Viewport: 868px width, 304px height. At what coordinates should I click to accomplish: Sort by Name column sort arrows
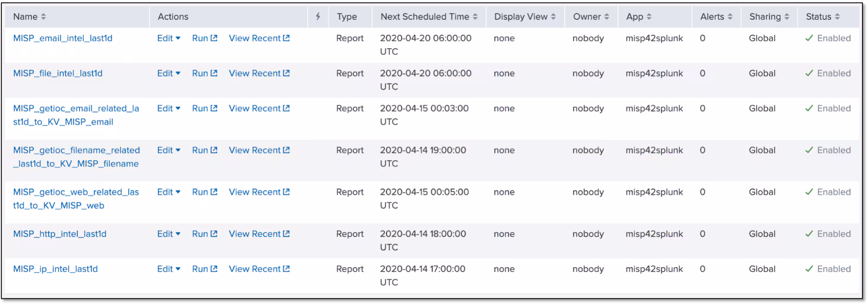pos(43,16)
